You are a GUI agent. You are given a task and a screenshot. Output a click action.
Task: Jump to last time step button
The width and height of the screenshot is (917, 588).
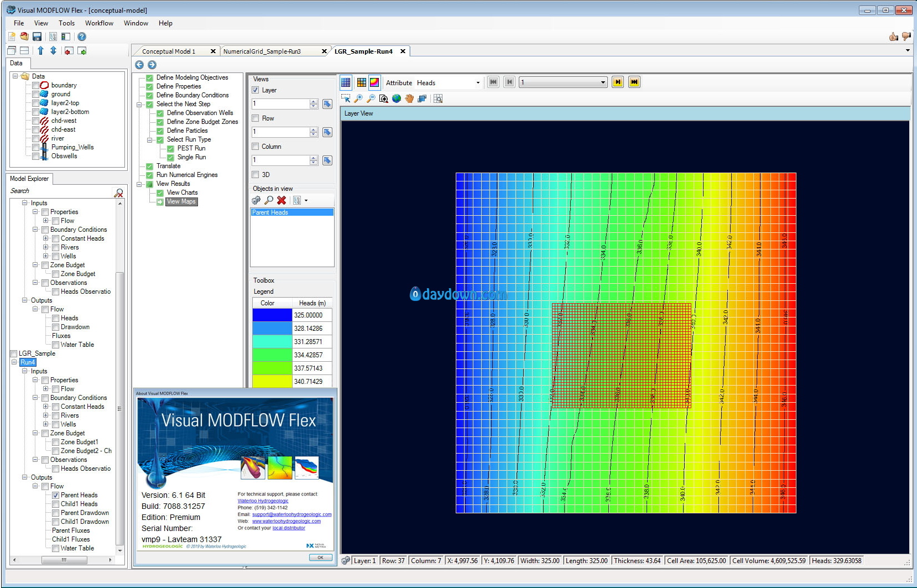[634, 82]
